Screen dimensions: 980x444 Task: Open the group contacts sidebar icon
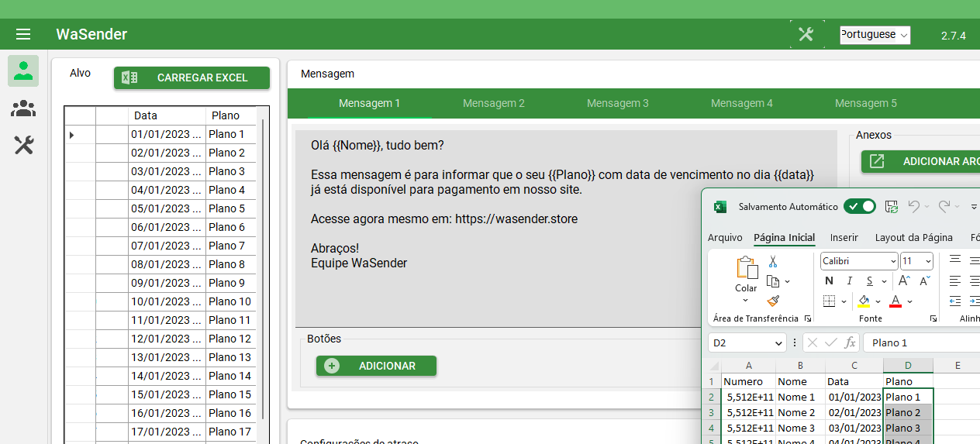(23, 108)
